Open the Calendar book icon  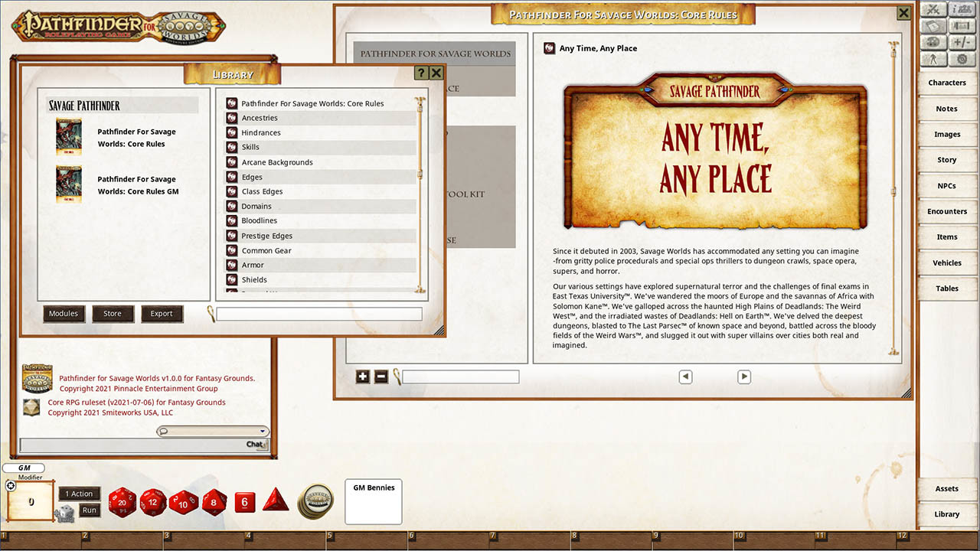point(933,25)
